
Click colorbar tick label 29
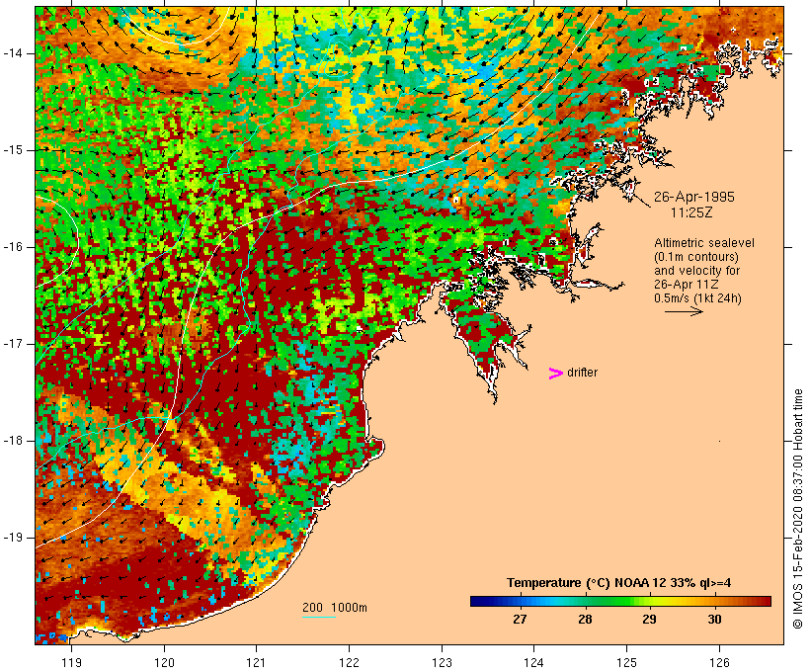pos(649,619)
